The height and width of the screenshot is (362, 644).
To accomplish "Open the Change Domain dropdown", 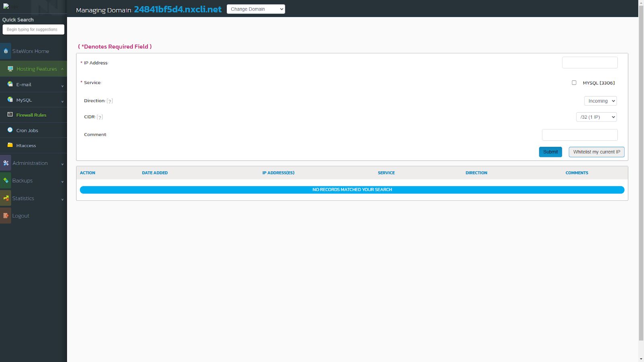I will tap(256, 9).
